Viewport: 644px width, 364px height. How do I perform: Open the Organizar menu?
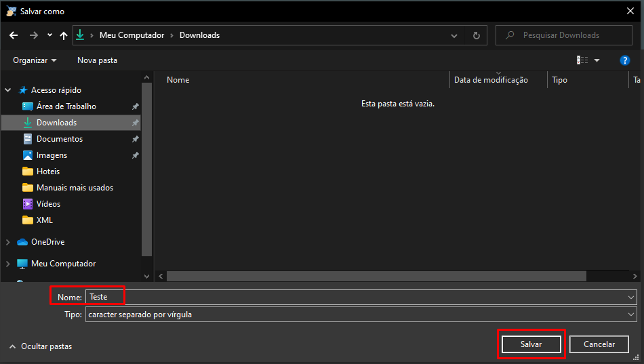[x=35, y=60]
